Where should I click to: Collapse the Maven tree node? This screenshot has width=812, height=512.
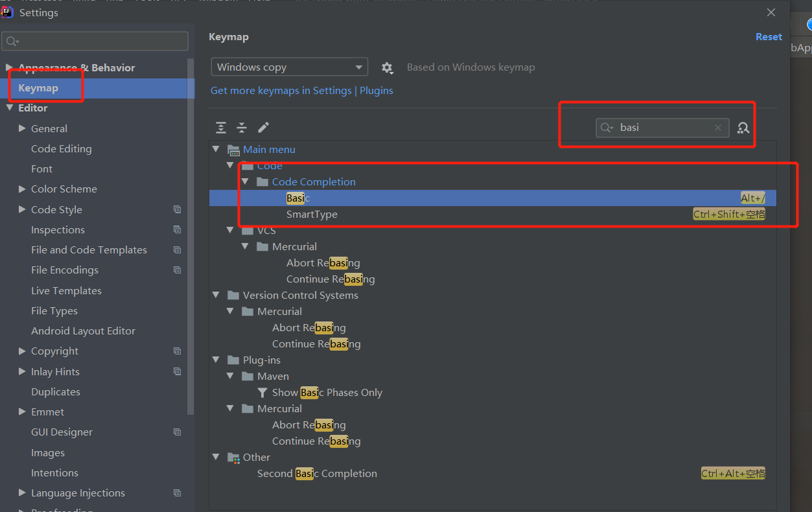click(231, 377)
